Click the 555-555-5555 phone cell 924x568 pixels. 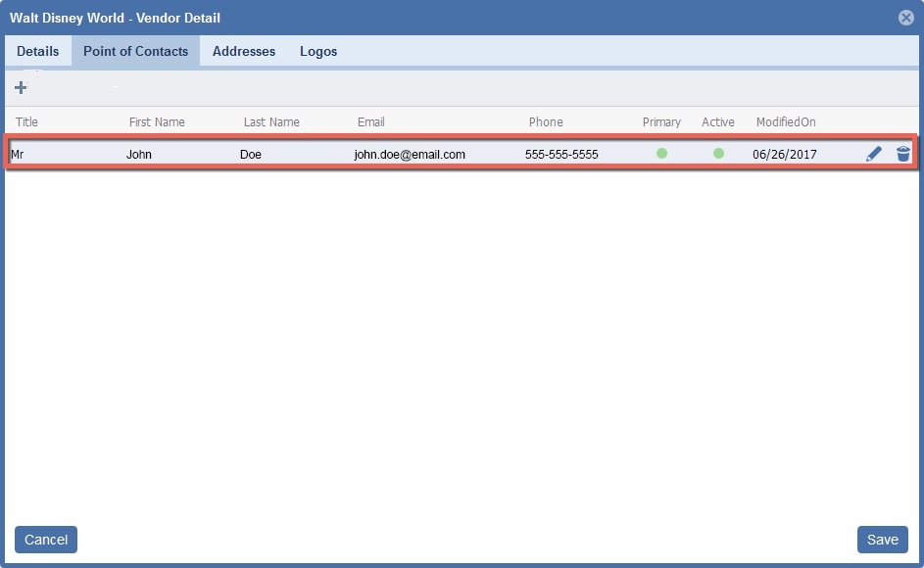click(x=561, y=155)
